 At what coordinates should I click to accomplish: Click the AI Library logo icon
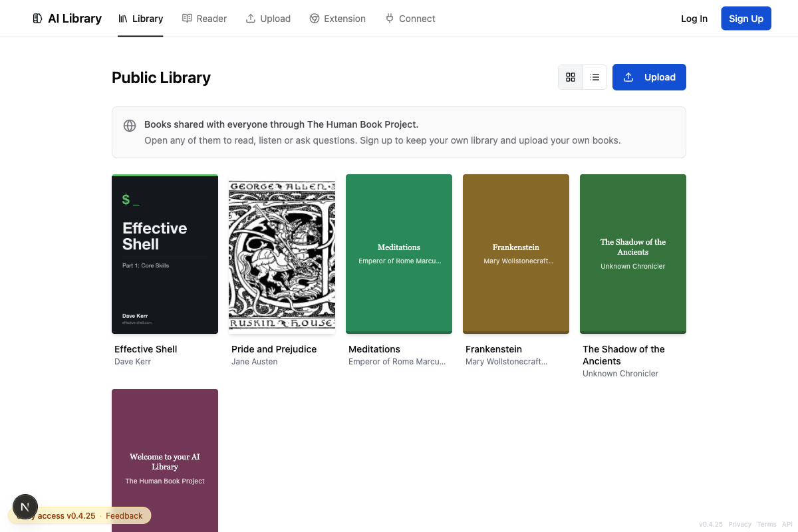(37, 19)
